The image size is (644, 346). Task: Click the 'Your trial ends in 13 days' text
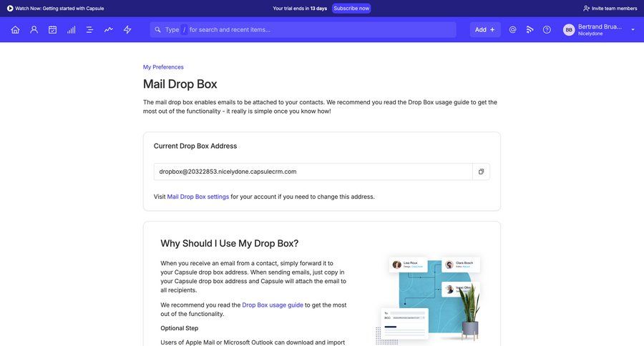point(300,8)
